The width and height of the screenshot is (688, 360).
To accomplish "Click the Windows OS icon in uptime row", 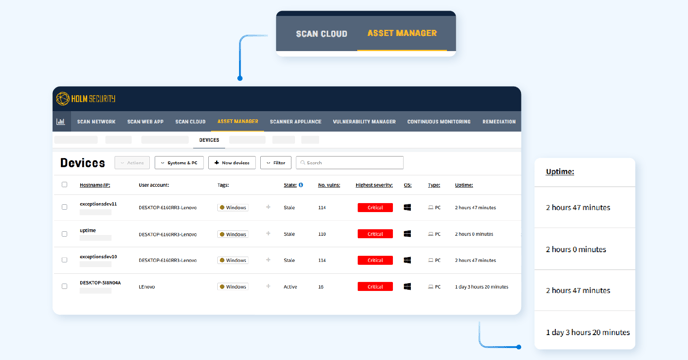I will [x=407, y=234].
